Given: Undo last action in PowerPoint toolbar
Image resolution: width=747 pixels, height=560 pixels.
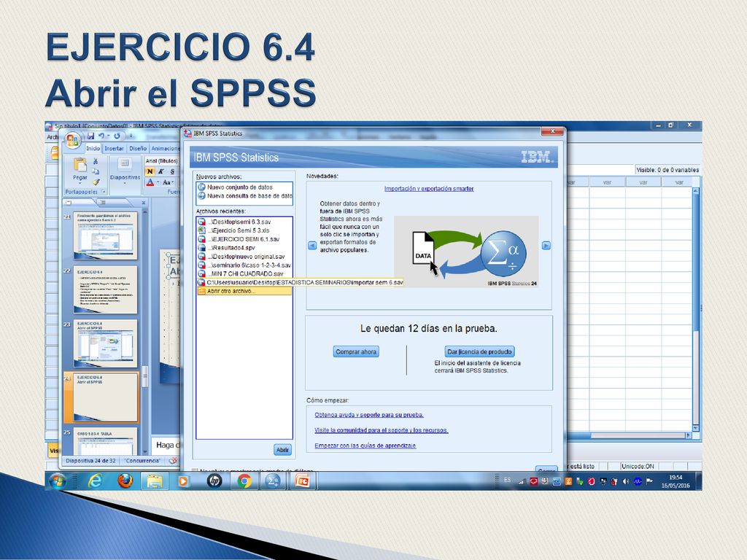Looking at the screenshot, I should 101,136.
